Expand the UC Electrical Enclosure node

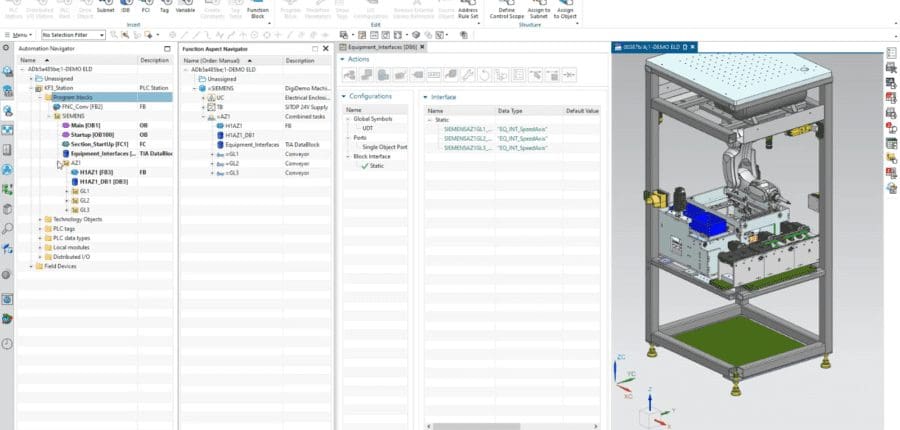(203, 98)
